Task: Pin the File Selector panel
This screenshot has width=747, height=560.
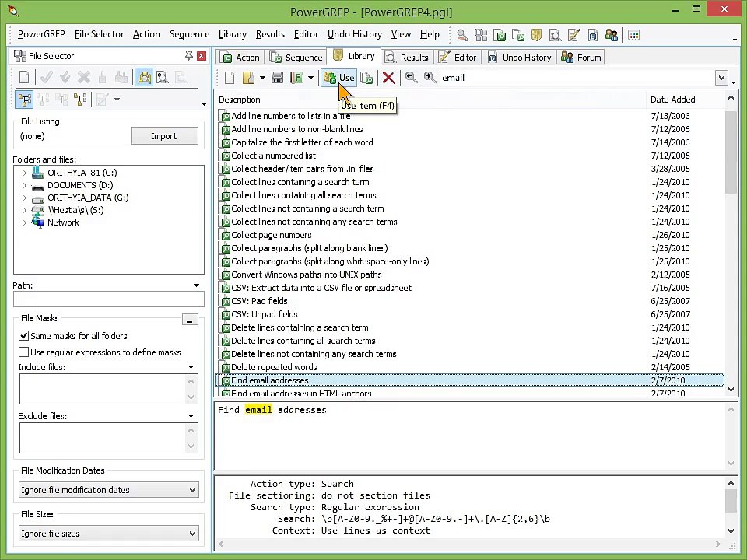Action: point(188,56)
